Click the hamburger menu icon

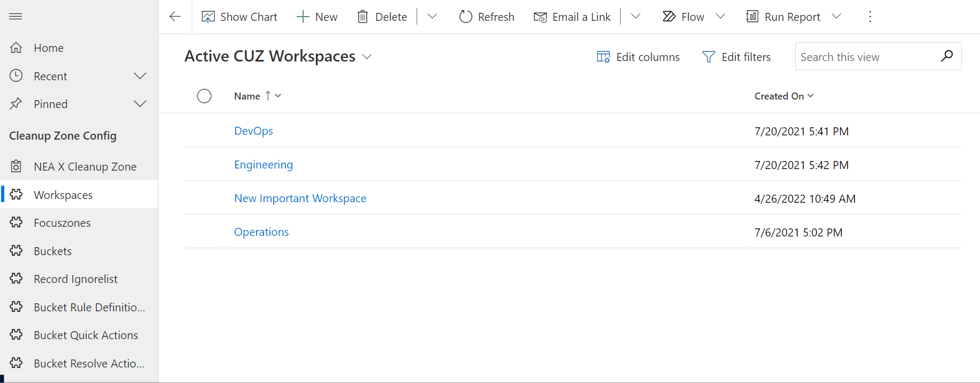tap(16, 17)
